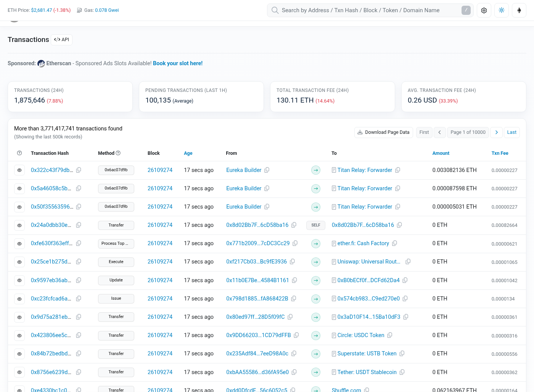Copy Superstate: USTB Token address
Image resolution: width=534 pixels, height=392 pixels.
pos(402,353)
